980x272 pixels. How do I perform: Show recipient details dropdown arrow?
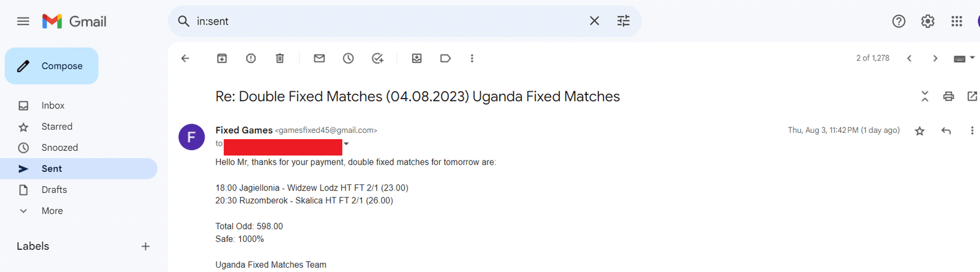point(346,144)
